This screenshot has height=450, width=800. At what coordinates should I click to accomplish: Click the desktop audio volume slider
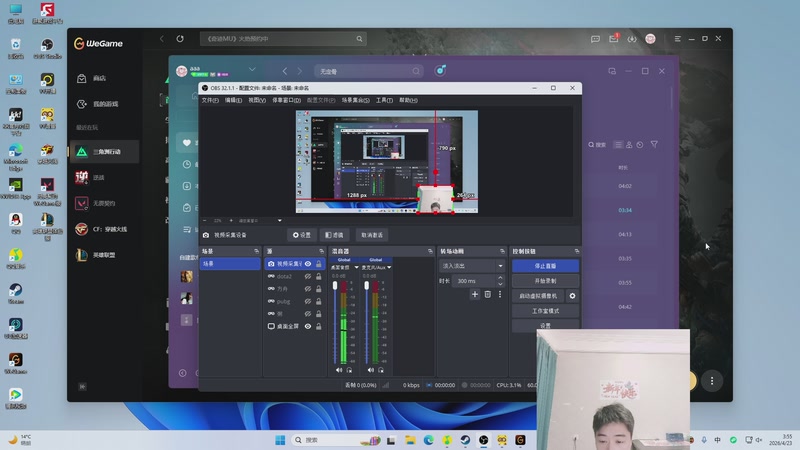[x=335, y=322]
